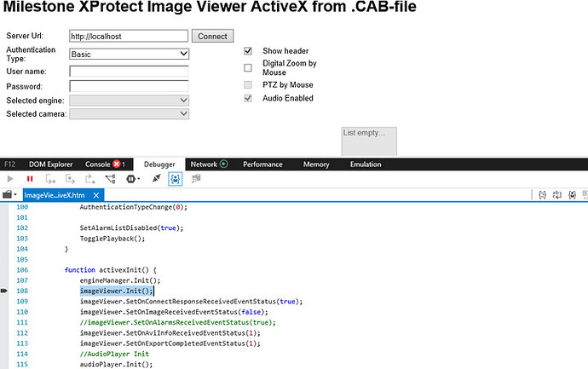Image resolution: width=588 pixels, height=369 pixels.
Task: Click the red Break pause icon
Action: point(30,179)
